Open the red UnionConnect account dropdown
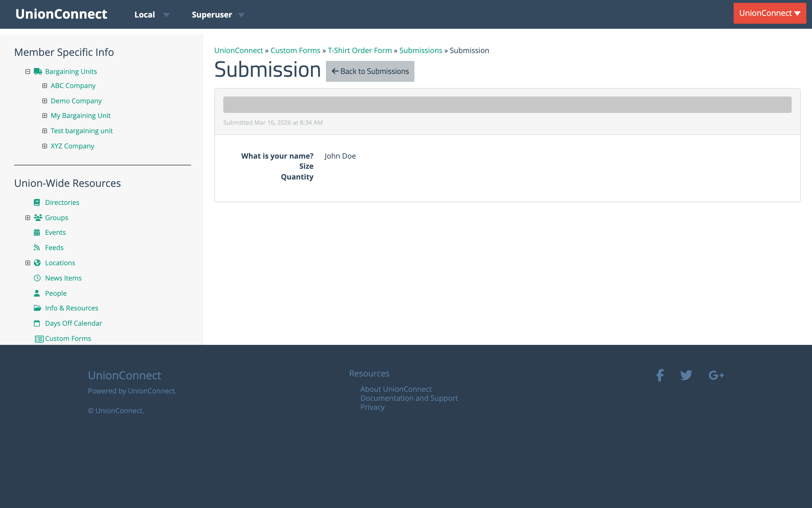 (x=770, y=13)
